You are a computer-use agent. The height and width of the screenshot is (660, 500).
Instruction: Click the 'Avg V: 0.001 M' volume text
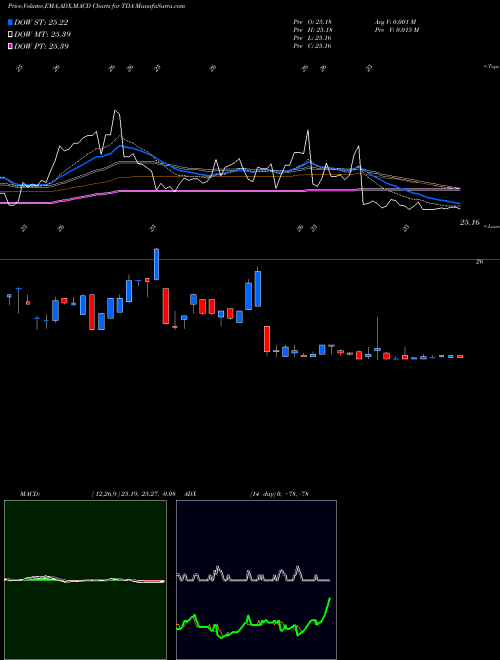pos(395,22)
